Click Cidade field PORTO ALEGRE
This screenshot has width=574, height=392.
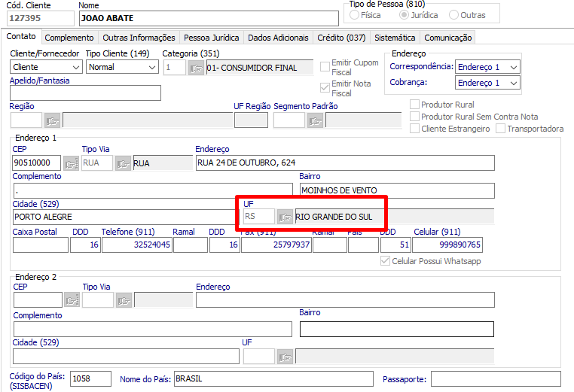coord(126,217)
